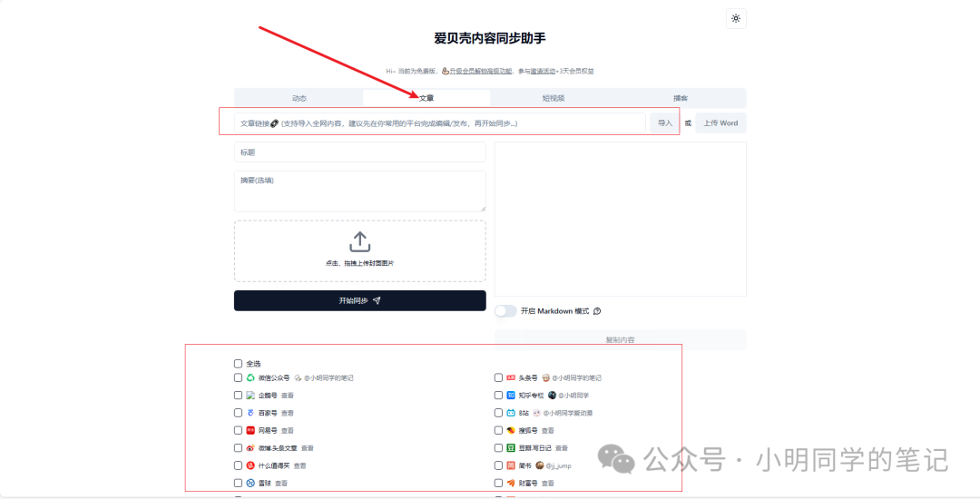The height and width of the screenshot is (499, 980).
Task: Click the B站 bilibili logo icon
Action: [511, 413]
